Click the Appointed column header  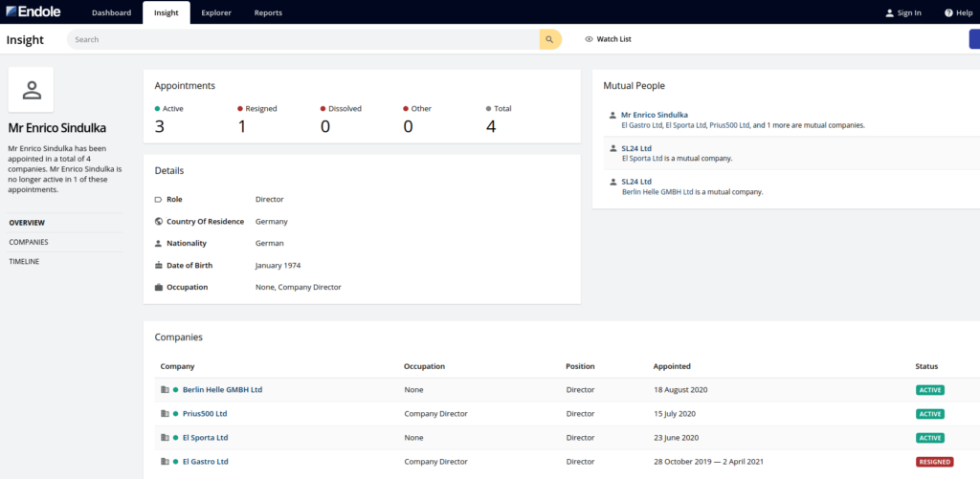(672, 366)
